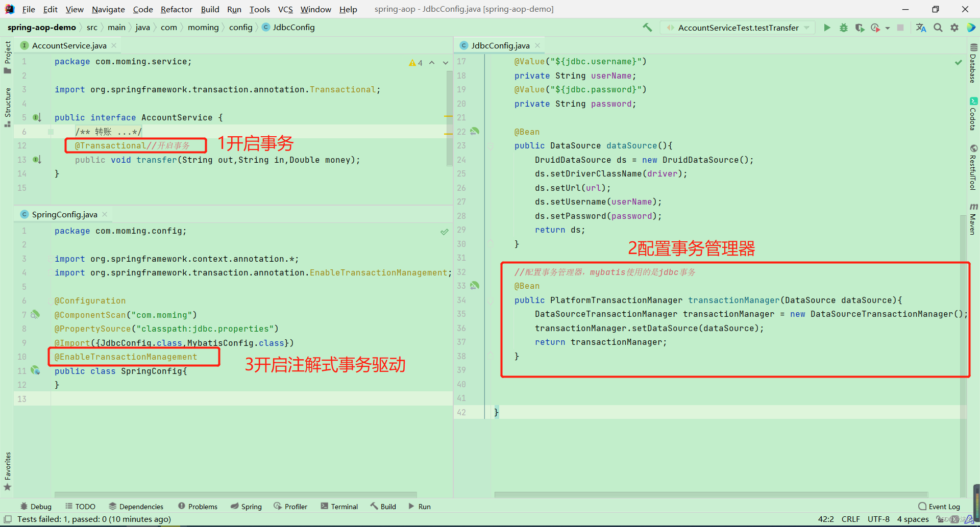Collapse the transactionManager method fold at line 34
Image resolution: width=980 pixels, height=527 pixels.
pyautogui.click(x=490, y=300)
